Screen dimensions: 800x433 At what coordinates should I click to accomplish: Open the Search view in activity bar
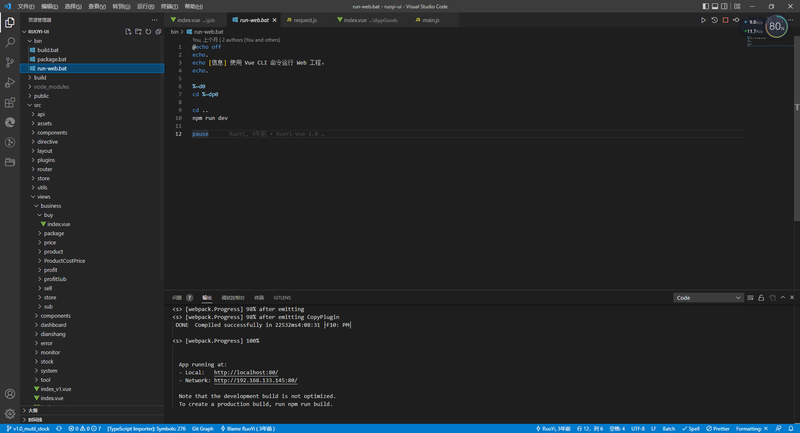(x=10, y=42)
